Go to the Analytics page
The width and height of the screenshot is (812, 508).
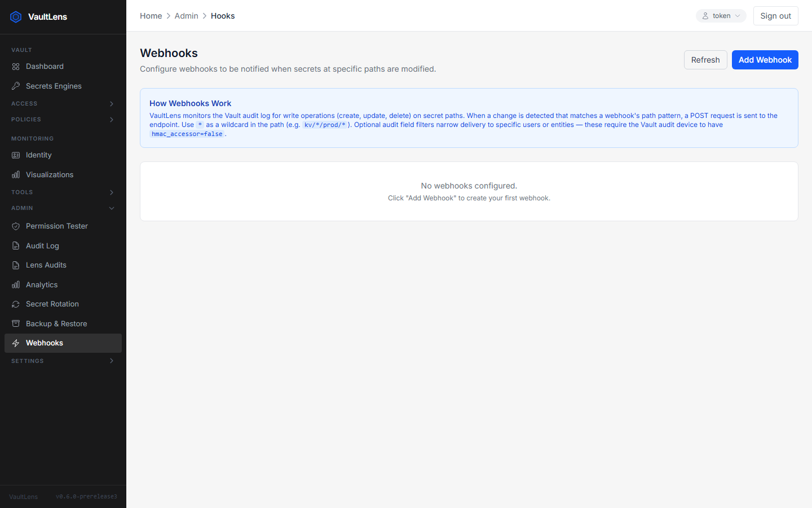pyautogui.click(x=63, y=285)
